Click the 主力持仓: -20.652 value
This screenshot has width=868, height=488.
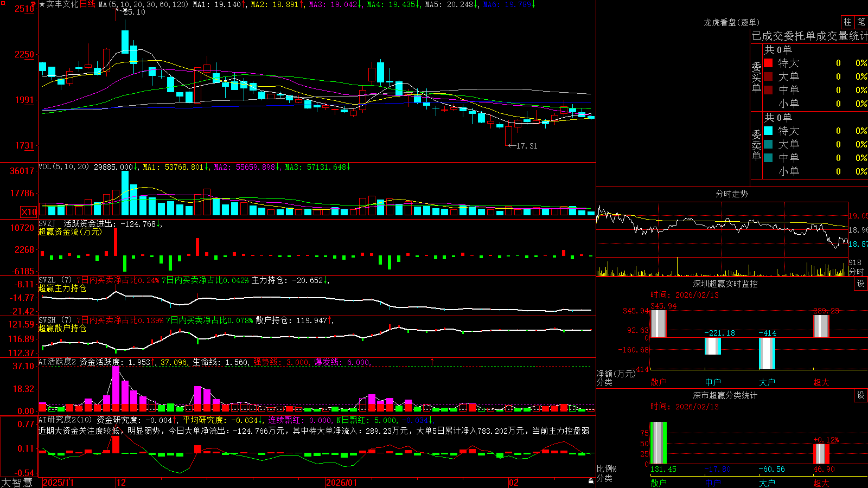288,280
